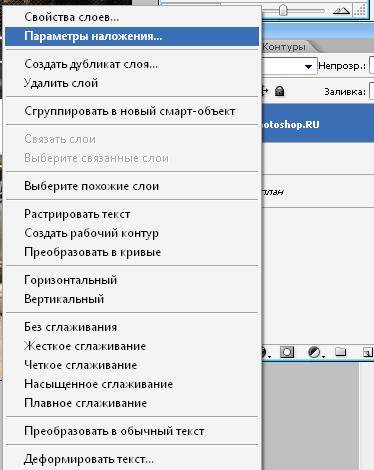
Task: Select Преобразовать в кривые entry
Action: tap(132, 252)
